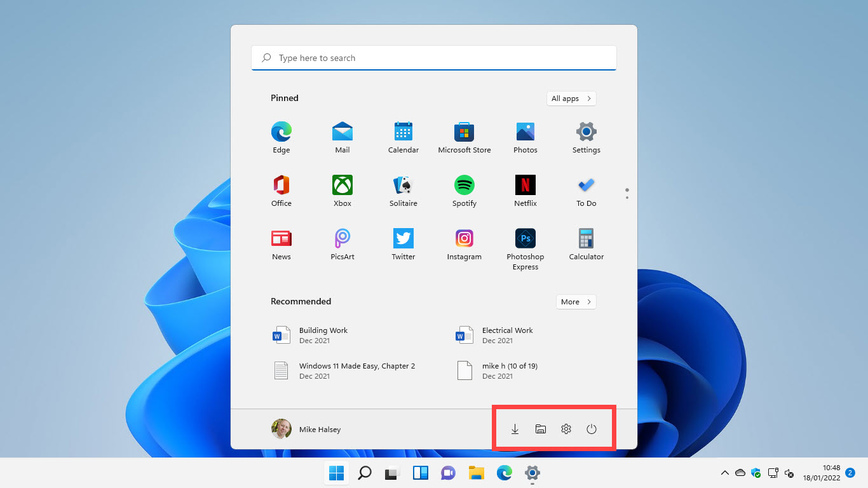Open Building Work recommended document
Viewport: 868px width, 488px height.
coord(311,335)
